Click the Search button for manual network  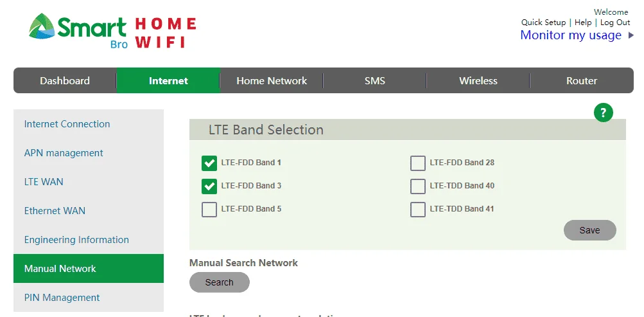coord(220,282)
